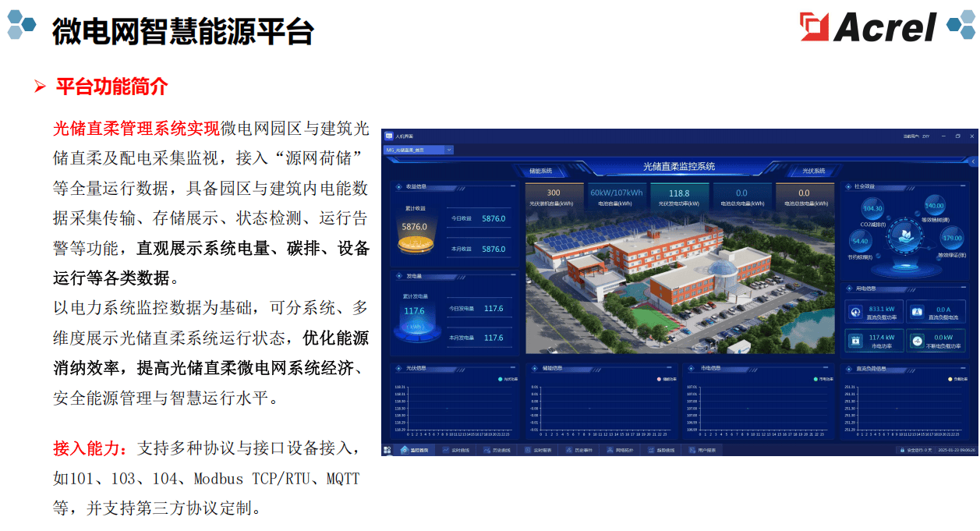Click the 光伏系统 button

813,171
